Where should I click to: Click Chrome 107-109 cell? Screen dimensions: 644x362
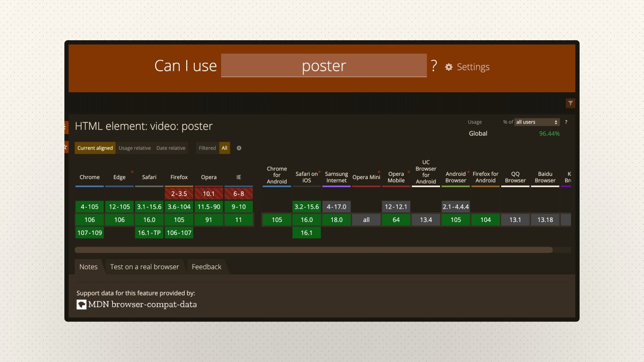coord(90,233)
